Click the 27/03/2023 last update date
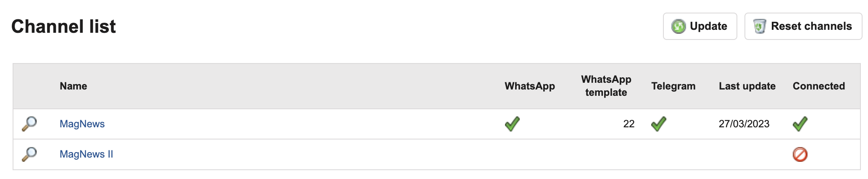The image size is (868, 179). coord(744,124)
